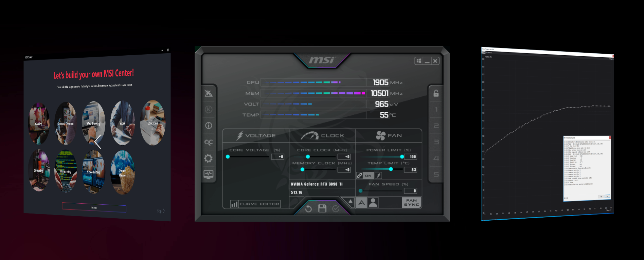Adjust the Core Voltage slider
Screen dimensions: 644x260
click(x=248, y=156)
